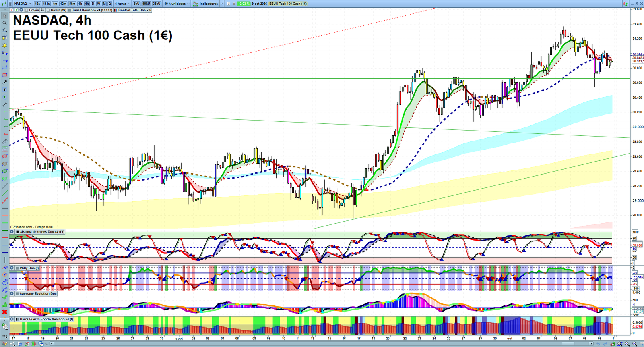Click the red X delete drawings icon

pos(4,312)
